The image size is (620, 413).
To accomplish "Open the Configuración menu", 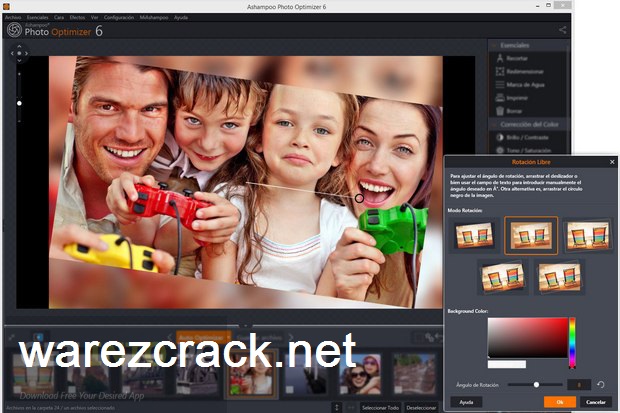I will (x=119, y=17).
